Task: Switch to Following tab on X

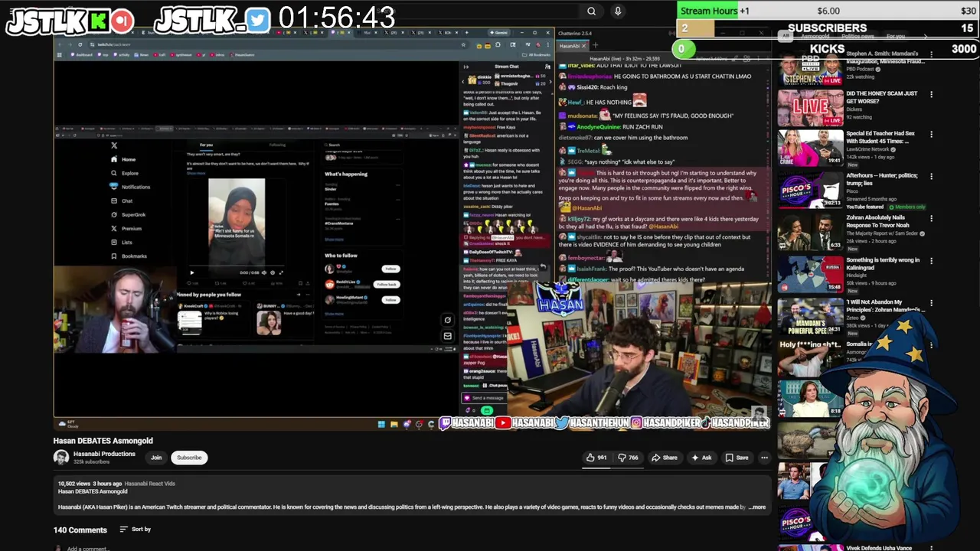Action: pyautogui.click(x=277, y=145)
